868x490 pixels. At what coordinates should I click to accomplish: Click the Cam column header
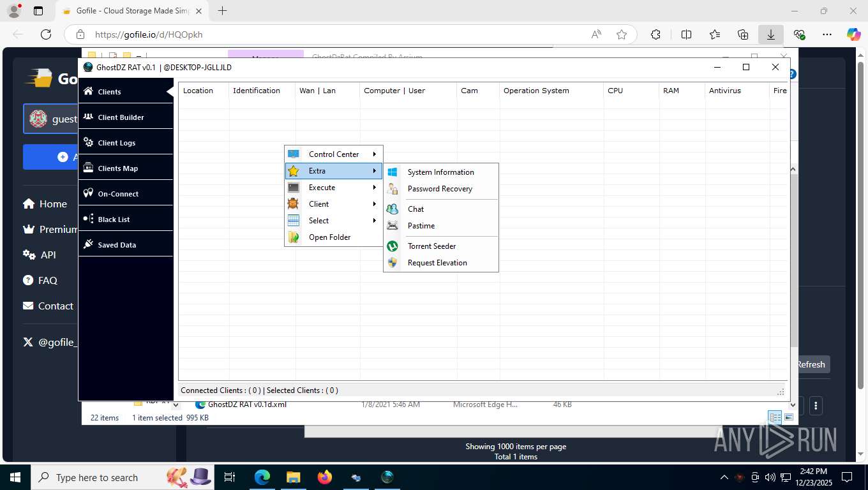[478, 91]
